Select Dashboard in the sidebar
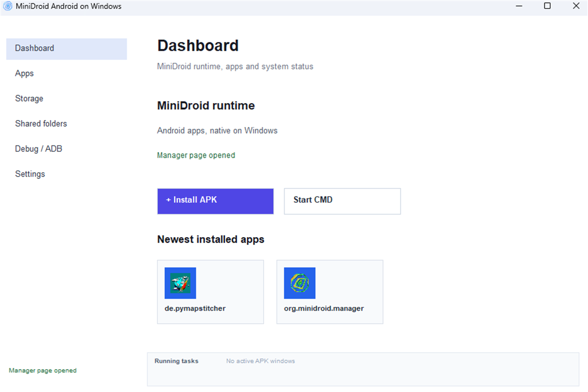This screenshot has height=392, width=588. point(66,48)
